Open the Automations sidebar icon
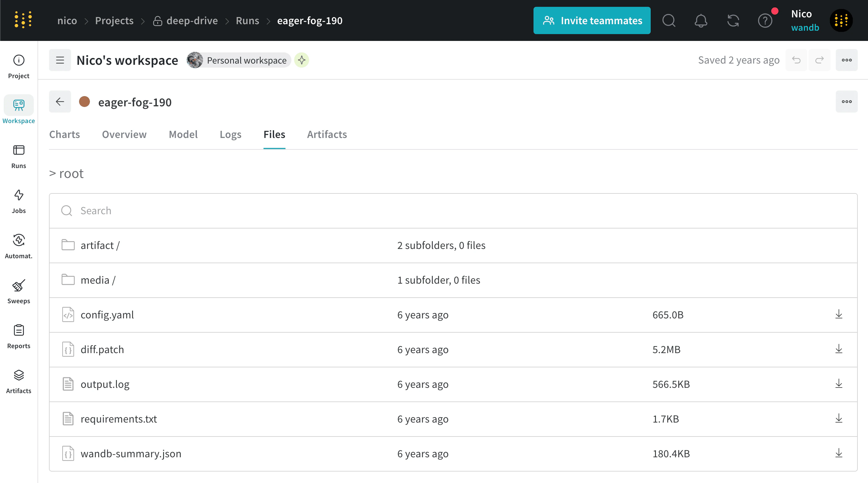 tap(19, 246)
